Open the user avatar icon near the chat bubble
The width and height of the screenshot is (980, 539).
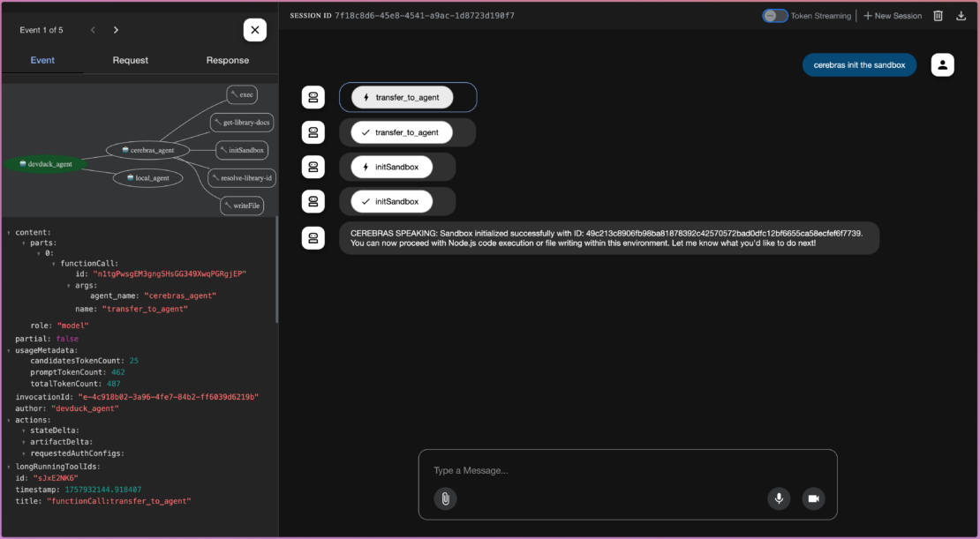(942, 64)
